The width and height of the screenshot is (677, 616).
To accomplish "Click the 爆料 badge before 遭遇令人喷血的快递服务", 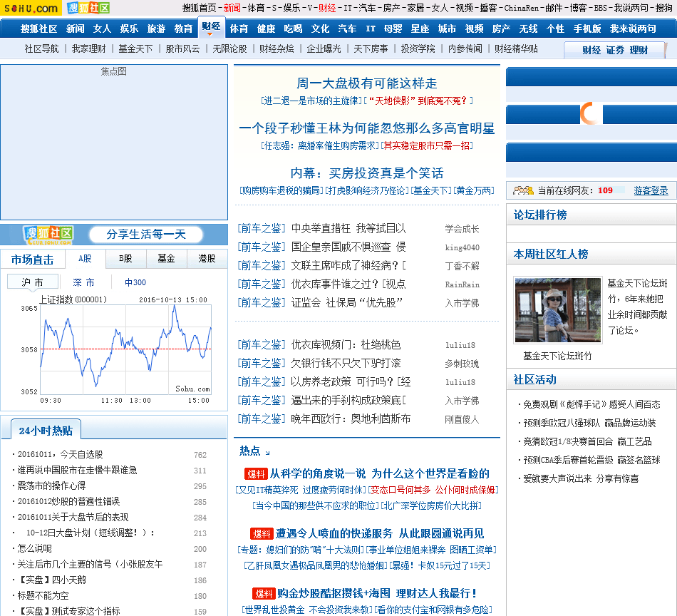I will (262, 534).
